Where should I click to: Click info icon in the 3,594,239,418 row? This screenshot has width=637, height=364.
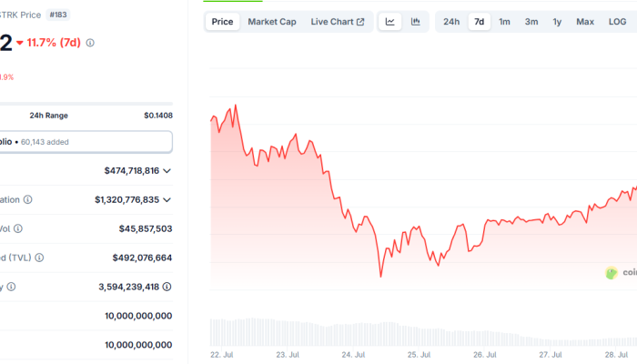[11, 287]
